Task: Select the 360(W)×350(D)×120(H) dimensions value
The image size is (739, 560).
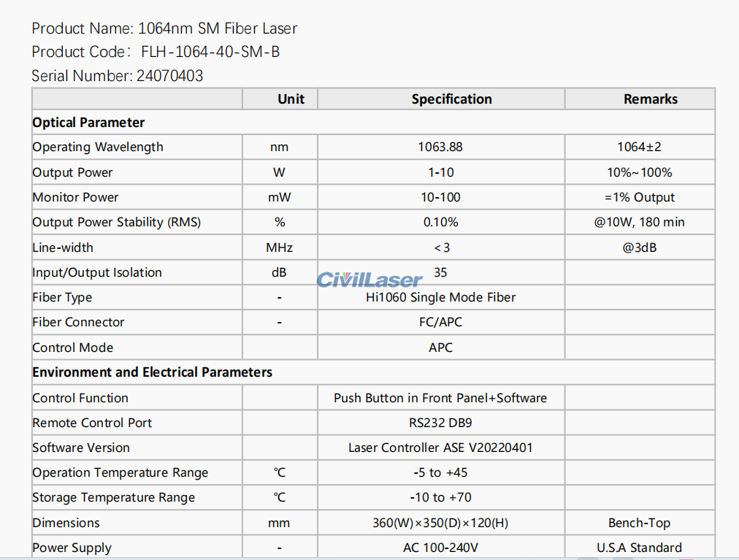Action: [x=440, y=523]
